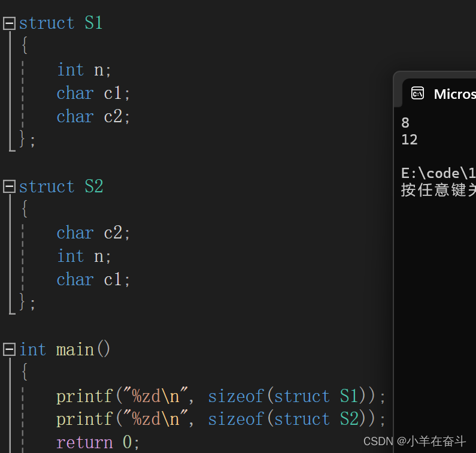Click the opening brace of struct S1
476x453 pixels.
coord(25,46)
